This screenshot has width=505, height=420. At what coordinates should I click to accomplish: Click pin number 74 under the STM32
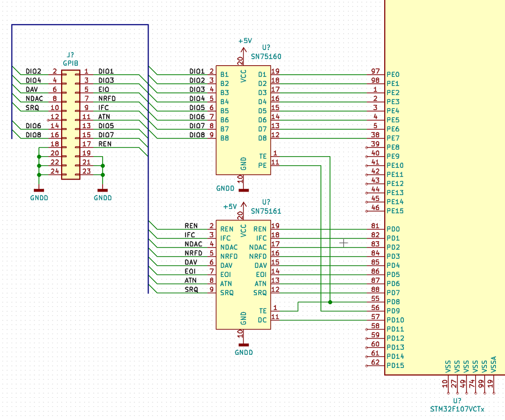click(x=472, y=384)
